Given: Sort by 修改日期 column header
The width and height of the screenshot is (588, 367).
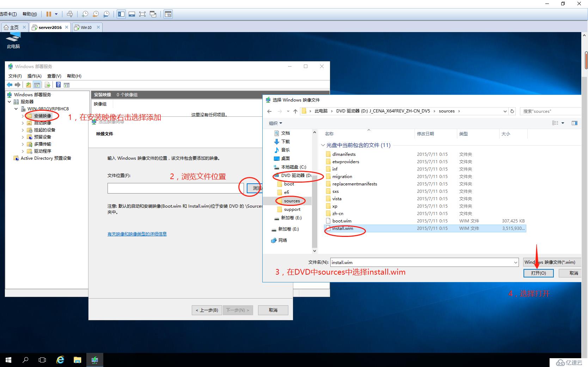Looking at the screenshot, I should (425, 134).
